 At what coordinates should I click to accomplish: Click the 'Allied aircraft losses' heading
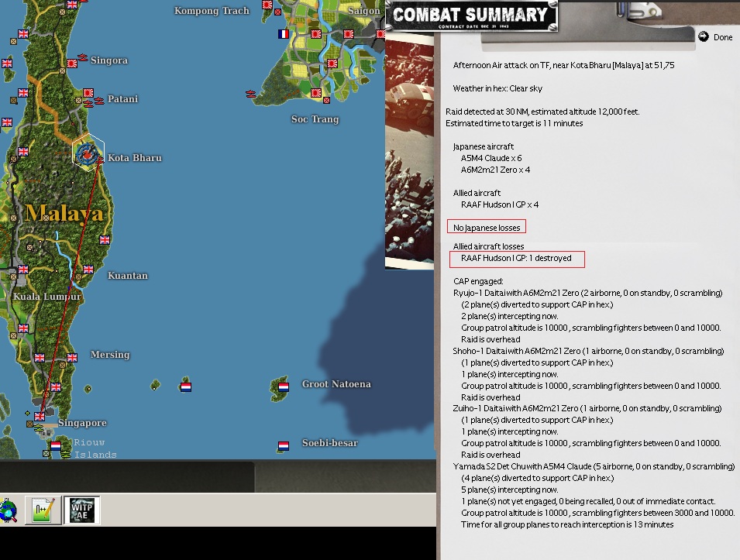(x=488, y=246)
